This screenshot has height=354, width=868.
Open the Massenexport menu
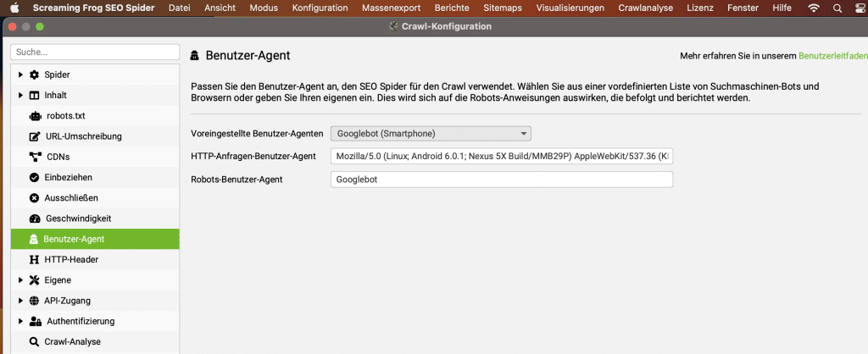pyautogui.click(x=392, y=8)
